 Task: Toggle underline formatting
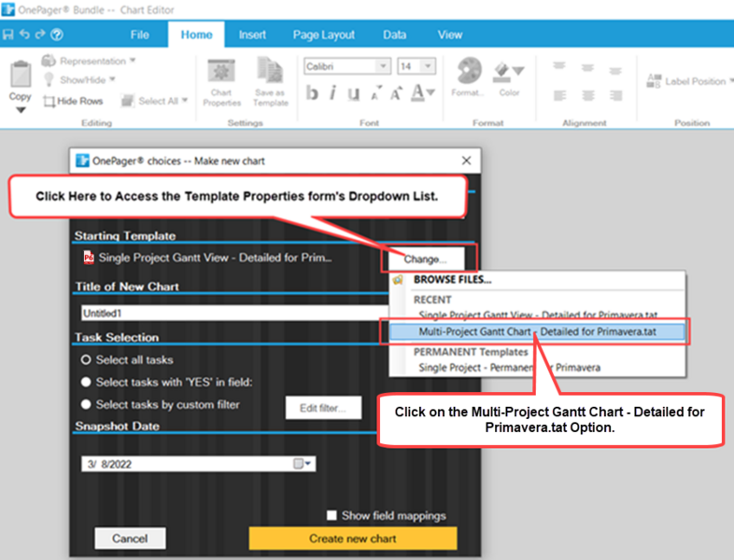point(354,93)
